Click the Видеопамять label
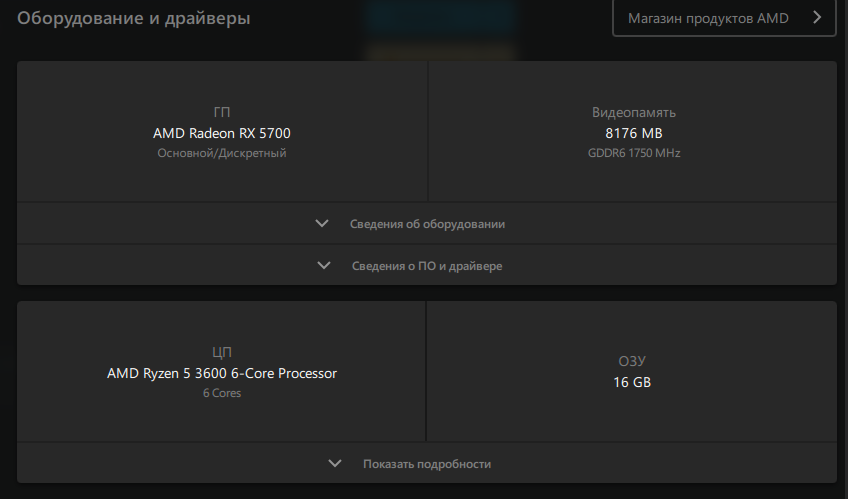The width and height of the screenshot is (848, 499). [x=634, y=112]
